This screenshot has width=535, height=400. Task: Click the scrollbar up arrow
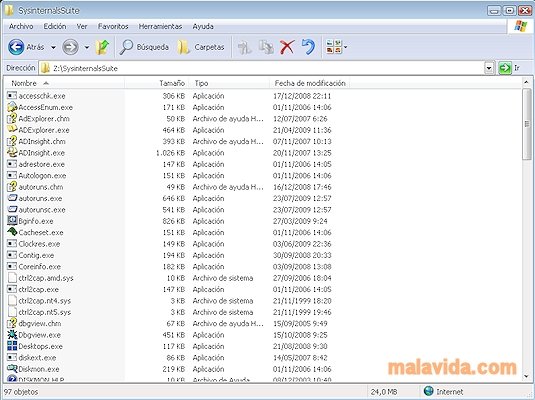[x=526, y=82]
